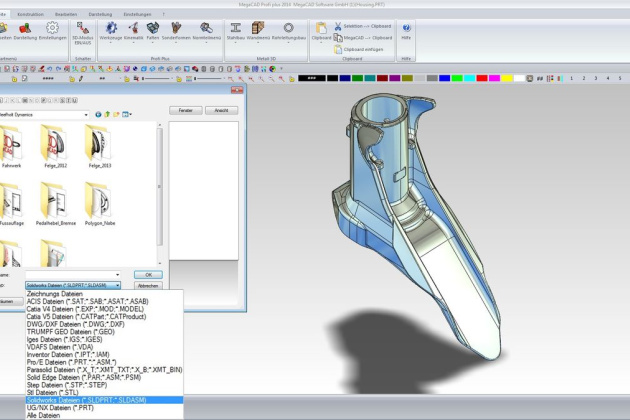Click the Abbrechen button
Screen dimensions: 630x420
coord(147,285)
